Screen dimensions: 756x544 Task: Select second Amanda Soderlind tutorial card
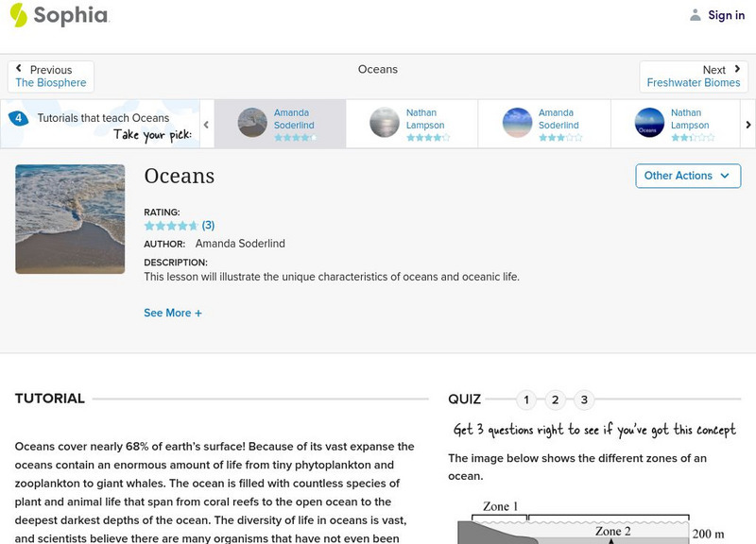[543, 123]
